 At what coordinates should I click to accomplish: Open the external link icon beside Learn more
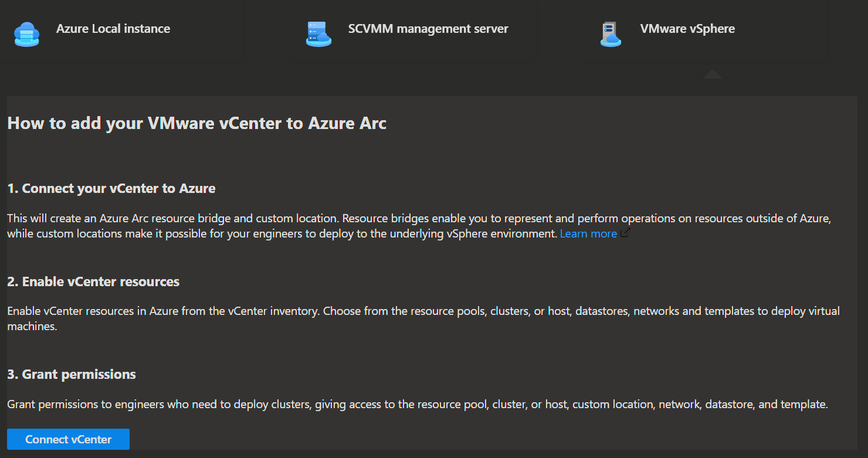625,233
